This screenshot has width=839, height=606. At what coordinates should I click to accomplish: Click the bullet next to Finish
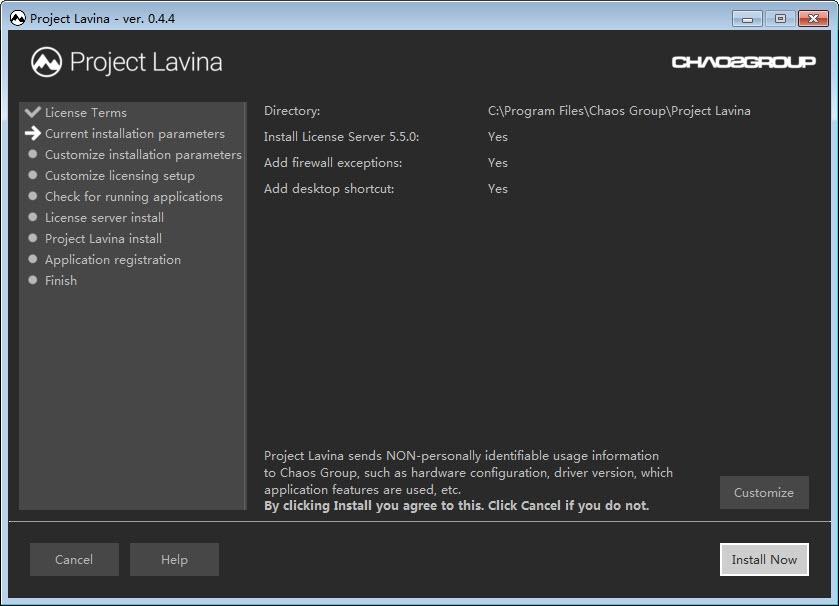pyautogui.click(x=33, y=280)
